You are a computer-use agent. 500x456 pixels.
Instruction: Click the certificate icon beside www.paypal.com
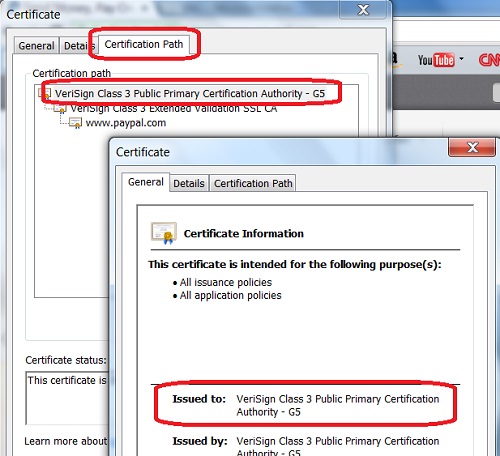[x=75, y=123]
